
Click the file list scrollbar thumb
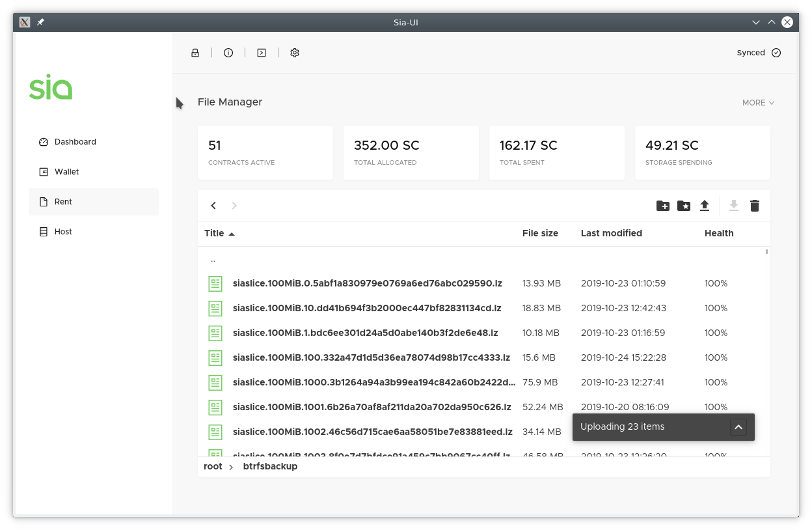coord(767,251)
